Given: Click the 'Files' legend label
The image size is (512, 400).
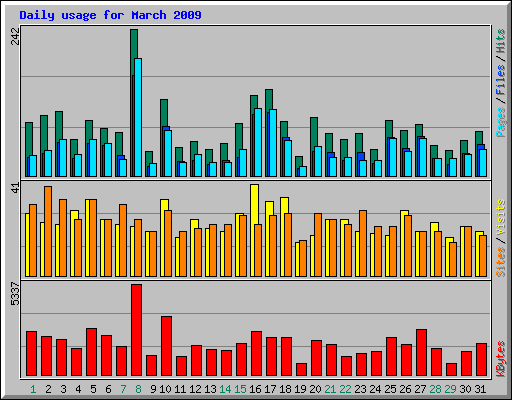Looking at the screenshot, I should pos(501,79).
